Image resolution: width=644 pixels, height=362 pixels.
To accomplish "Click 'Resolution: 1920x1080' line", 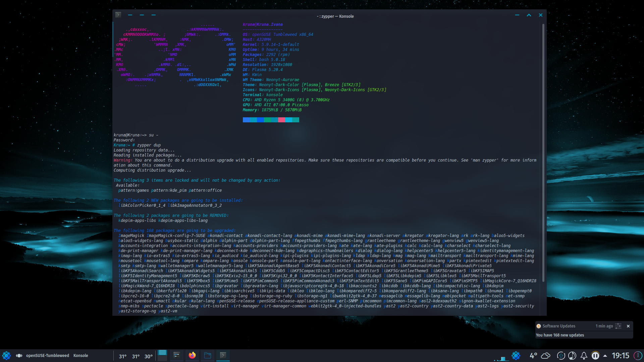I will tap(267, 65).
